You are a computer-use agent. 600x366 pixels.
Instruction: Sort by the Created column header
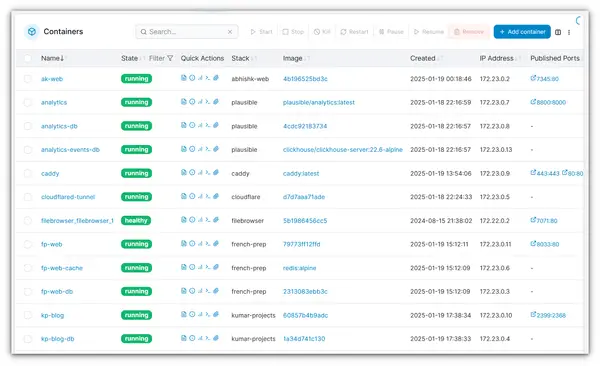[423, 58]
